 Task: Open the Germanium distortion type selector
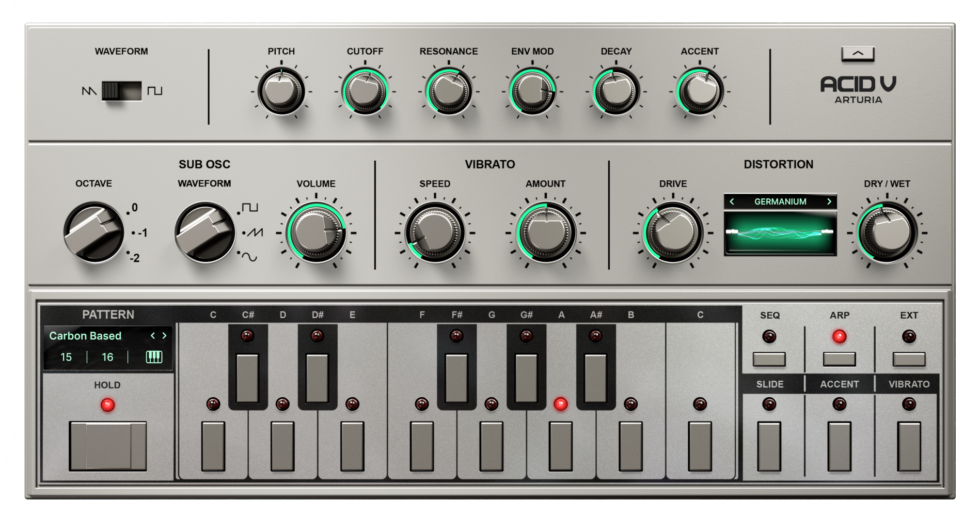click(780, 201)
